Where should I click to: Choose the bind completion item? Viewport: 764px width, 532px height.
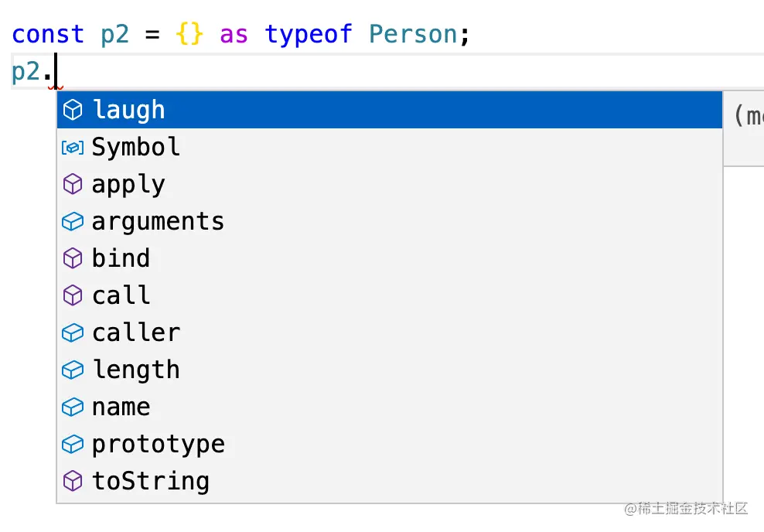121,259
